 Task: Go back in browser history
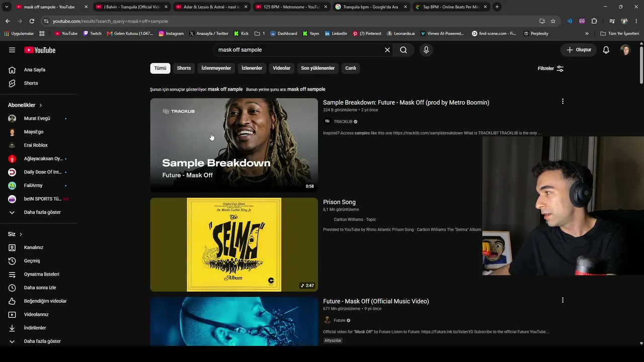[x=8, y=21]
